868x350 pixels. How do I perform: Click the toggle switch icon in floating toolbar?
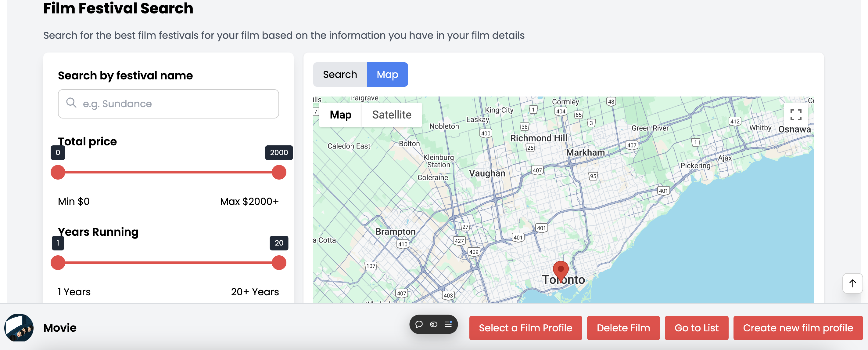434,324
